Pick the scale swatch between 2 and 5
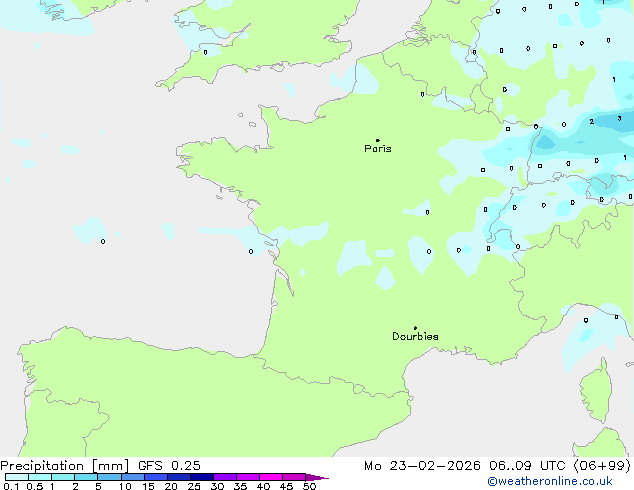 point(87,478)
